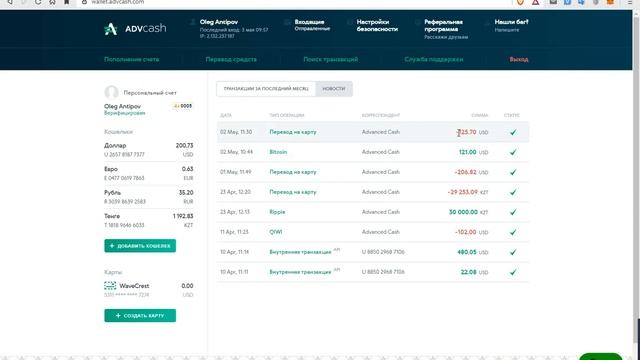Viewport: 640px width, 360px height.
Task: Open Служба поддержки in the navigation bar
Action: (434, 59)
